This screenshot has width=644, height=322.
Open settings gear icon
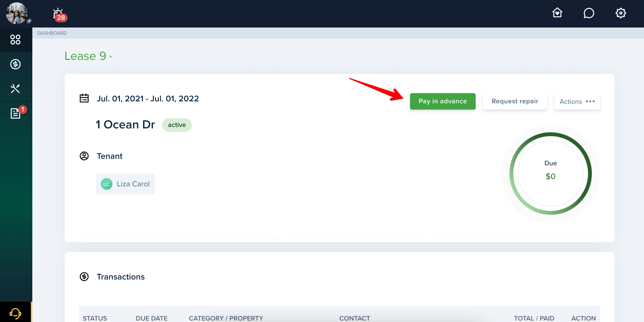click(x=621, y=13)
